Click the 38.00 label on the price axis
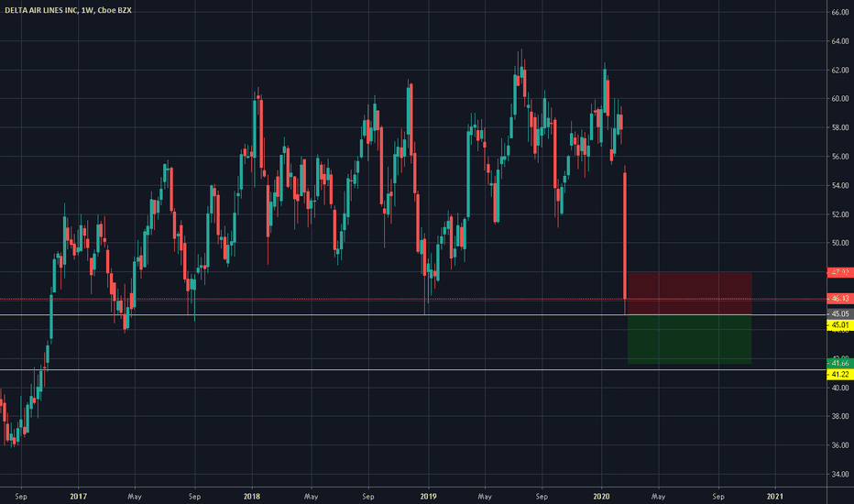 tap(840, 416)
